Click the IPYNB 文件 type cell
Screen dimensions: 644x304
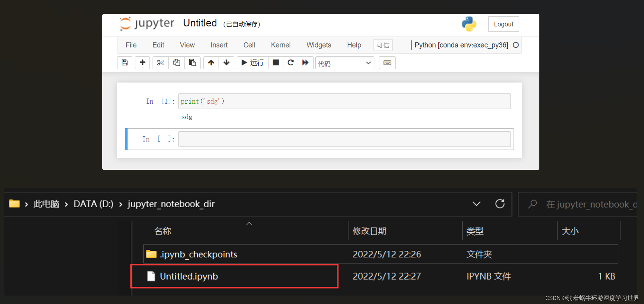click(488, 276)
